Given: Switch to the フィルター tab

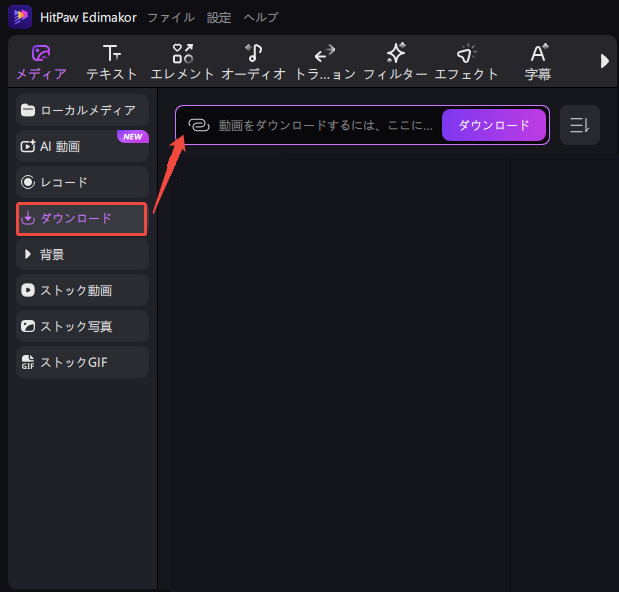Looking at the screenshot, I should pos(396,62).
